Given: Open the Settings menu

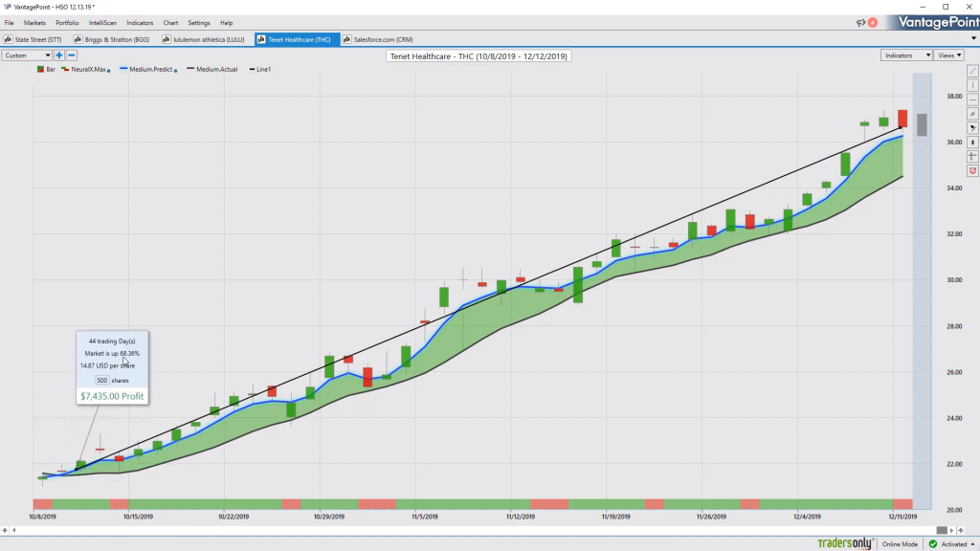Looking at the screenshot, I should coord(199,23).
